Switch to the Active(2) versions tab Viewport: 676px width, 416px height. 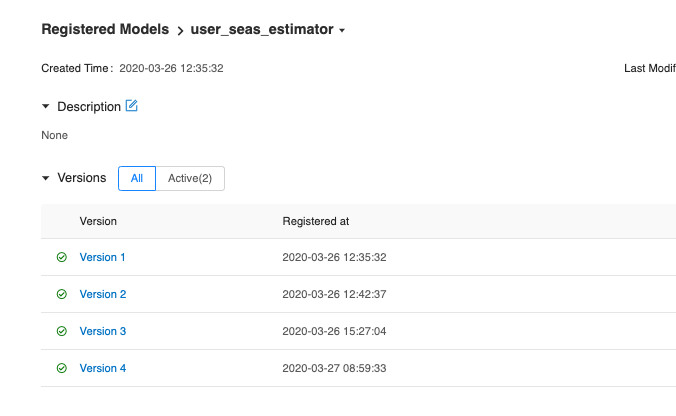point(190,178)
